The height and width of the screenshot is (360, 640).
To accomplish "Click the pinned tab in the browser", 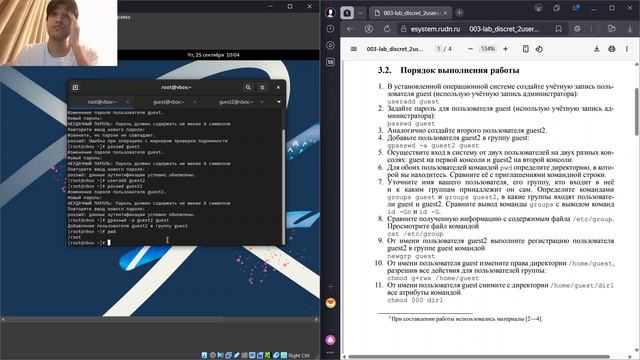I will (347, 13).
